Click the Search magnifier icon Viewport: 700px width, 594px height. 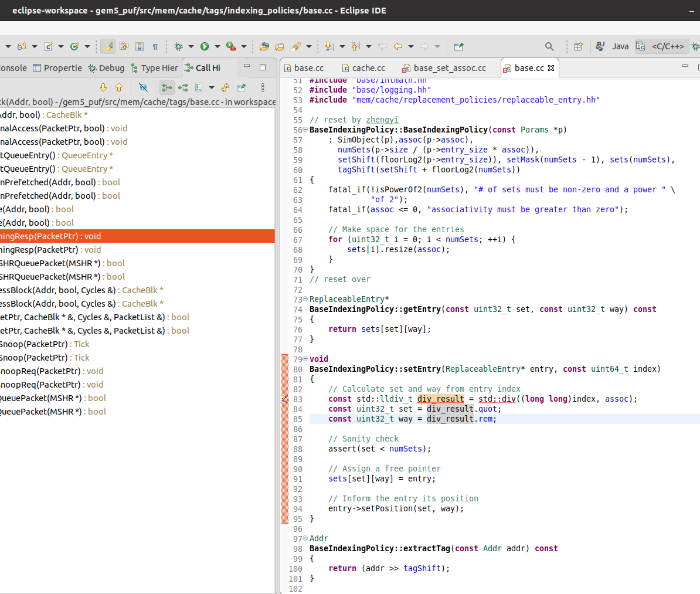[549, 46]
